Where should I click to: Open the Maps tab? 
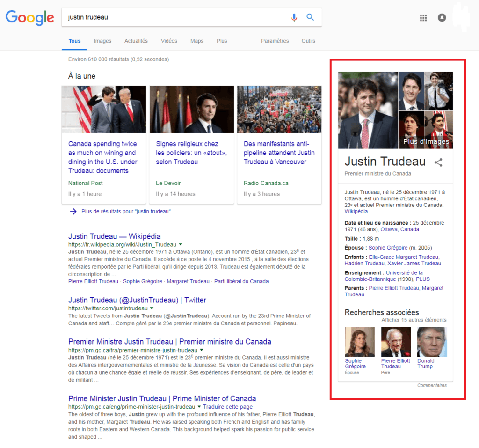pyautogui.click(x=197, y=41)
